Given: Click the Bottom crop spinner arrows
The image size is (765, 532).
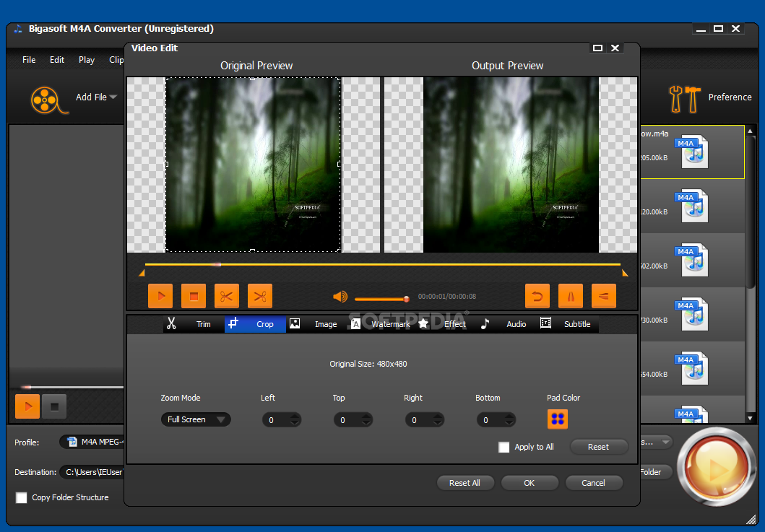Looking at the screenshot, I should click(509, 420).
